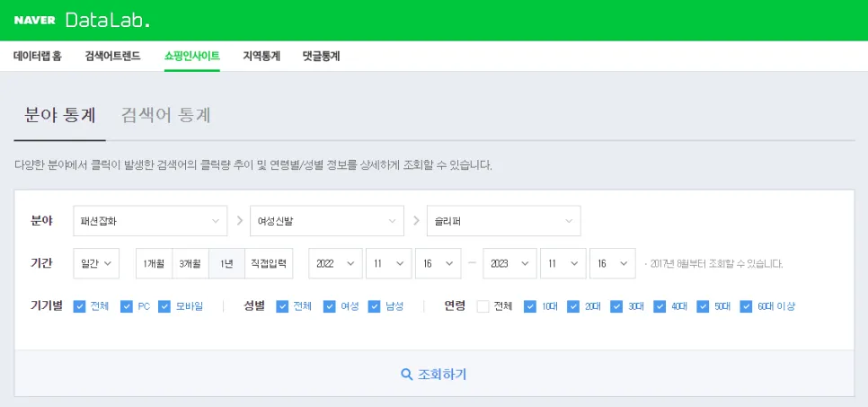Uncheck the 남성 gender checkbox

pyautogui.click(x=374, y=306)
